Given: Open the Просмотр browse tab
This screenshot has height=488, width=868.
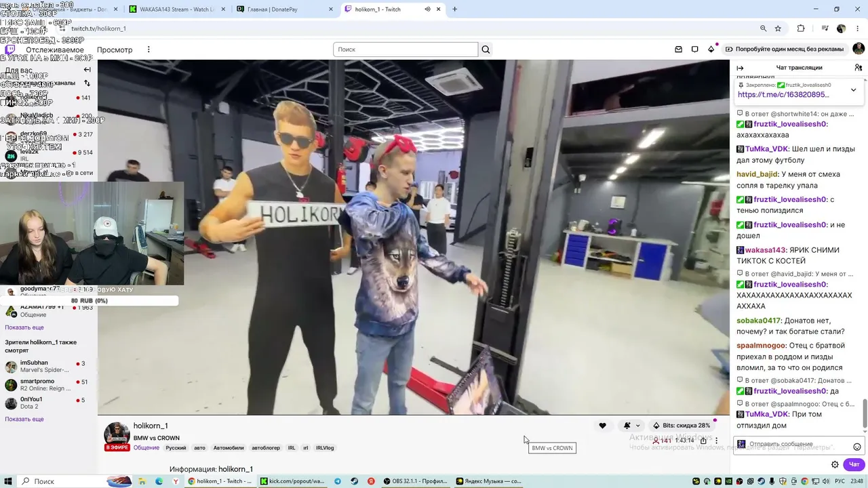Looking at the screenshot, I should [115, 49].
